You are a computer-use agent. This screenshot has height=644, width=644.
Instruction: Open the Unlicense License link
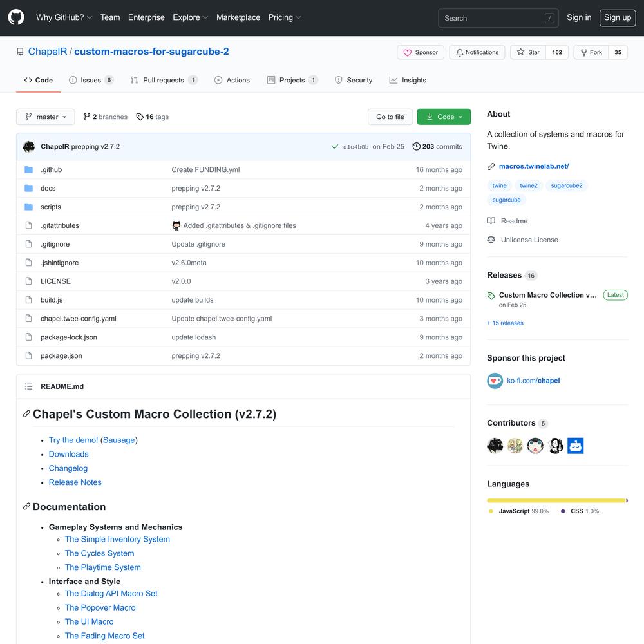(522, 240)
